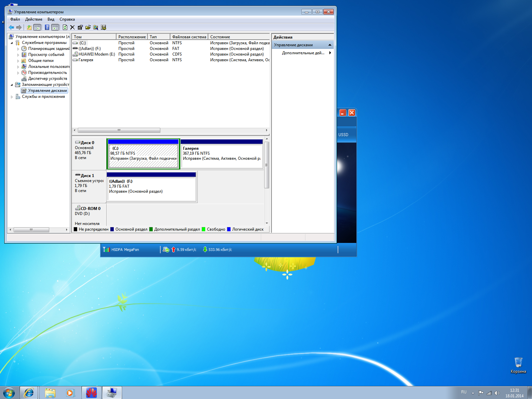The width and height of the screenshot is (532, 399).
Task: Select Диспетчер устройств in the tree
Action: 47,79
